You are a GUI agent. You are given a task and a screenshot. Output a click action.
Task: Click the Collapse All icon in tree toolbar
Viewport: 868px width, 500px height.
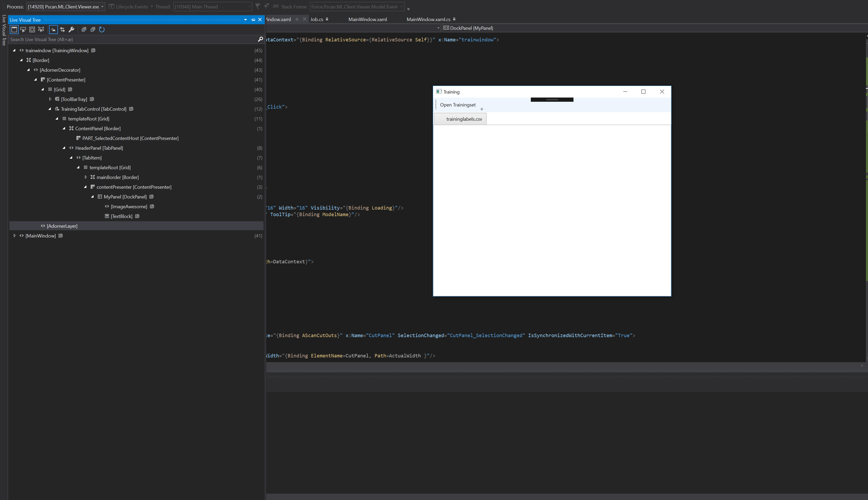[x=93, y=30]
